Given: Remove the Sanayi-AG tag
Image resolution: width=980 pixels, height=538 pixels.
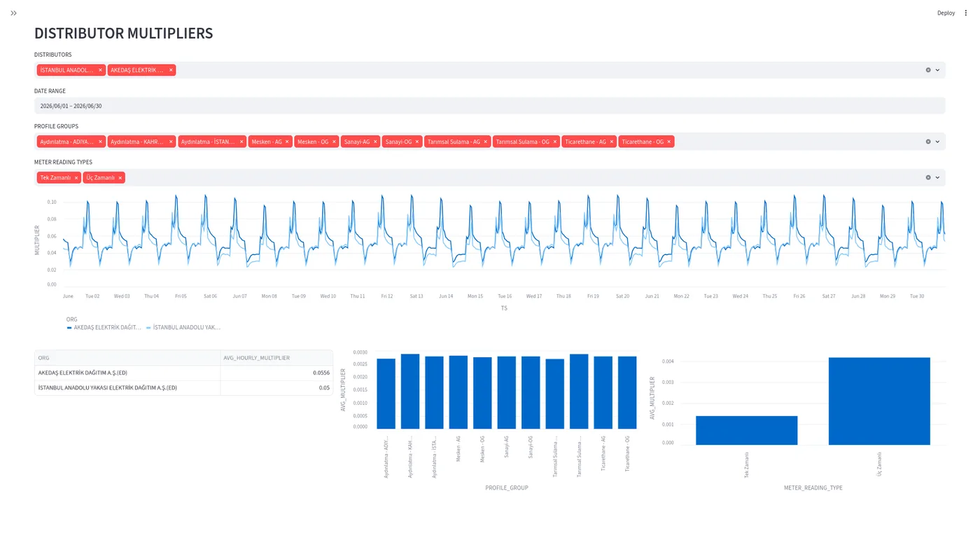Looking at the screenshot, I should pyautogui.click(x=375, y=142).
